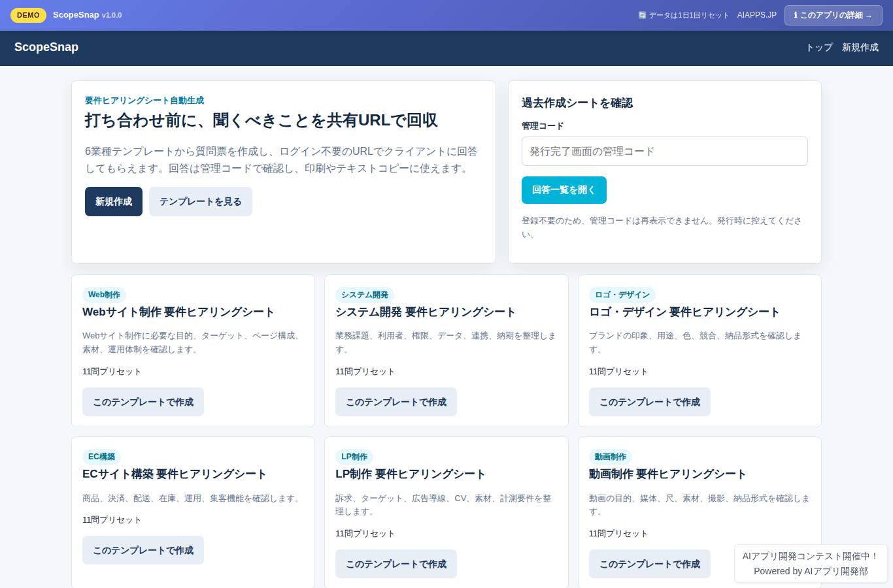Click the データは1日1回リセット notice
This screenshot has height=588, width=893.
pos(683,15)
